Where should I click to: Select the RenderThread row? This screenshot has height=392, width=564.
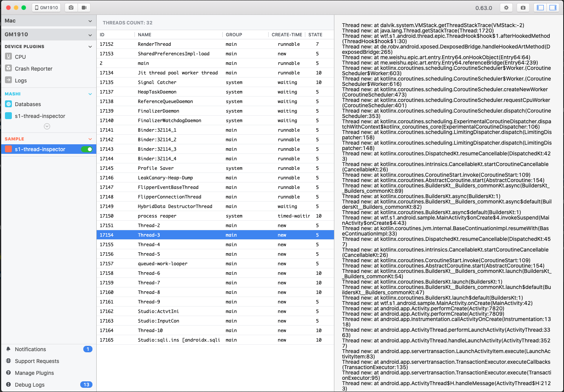click(x=215, y=44)
